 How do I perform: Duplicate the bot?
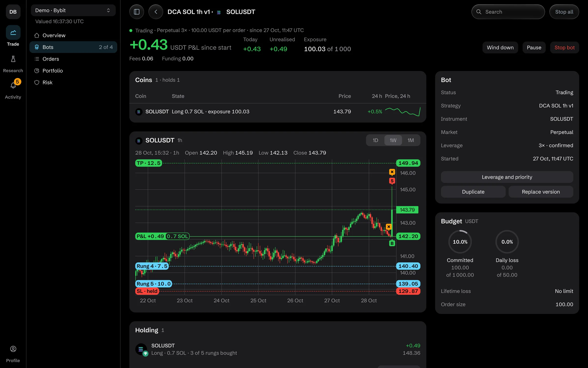(473, 192)
